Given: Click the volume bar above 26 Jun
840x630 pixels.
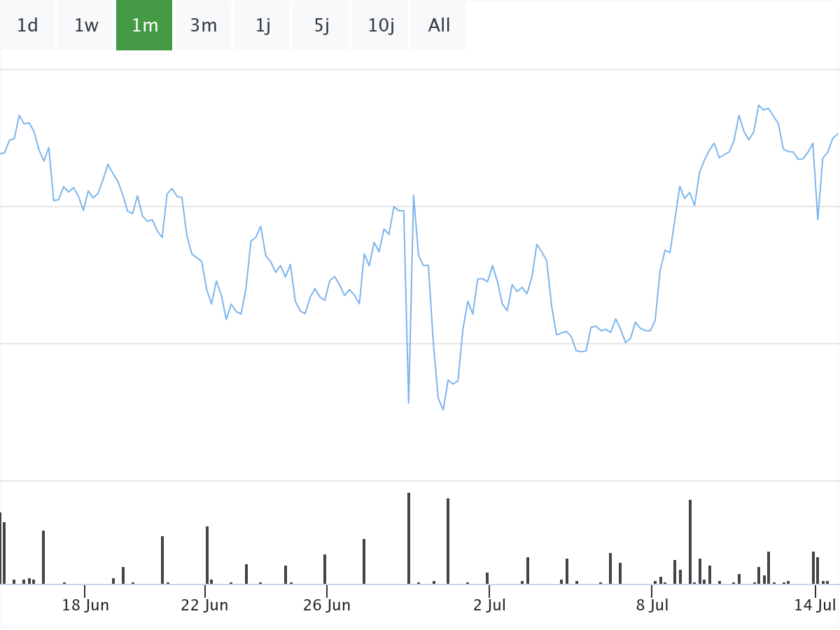Looking at the screenshot, I should pyautogui.click(x=325, y=568).
